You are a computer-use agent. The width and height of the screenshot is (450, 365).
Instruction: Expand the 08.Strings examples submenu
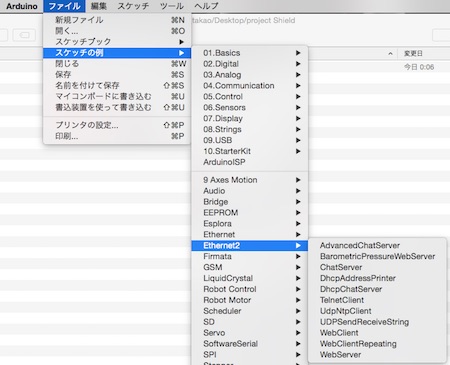pyautogui.click(x=250, y=129)
